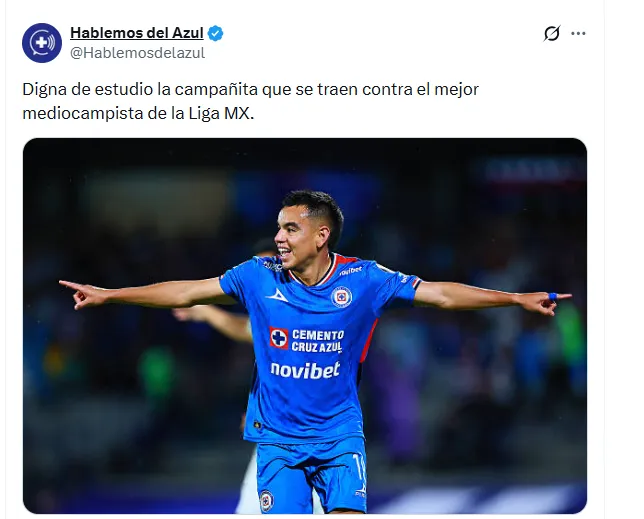Open the attached player photo
The height and width of the screenshot is (519, 644).
coord(305,326)
